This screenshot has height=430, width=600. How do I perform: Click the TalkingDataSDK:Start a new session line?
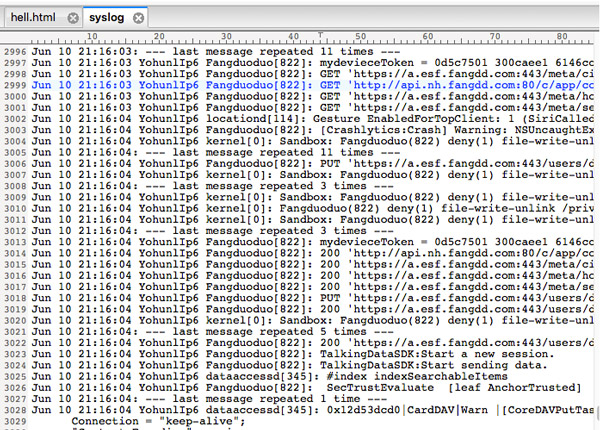(x=293, y=354)
